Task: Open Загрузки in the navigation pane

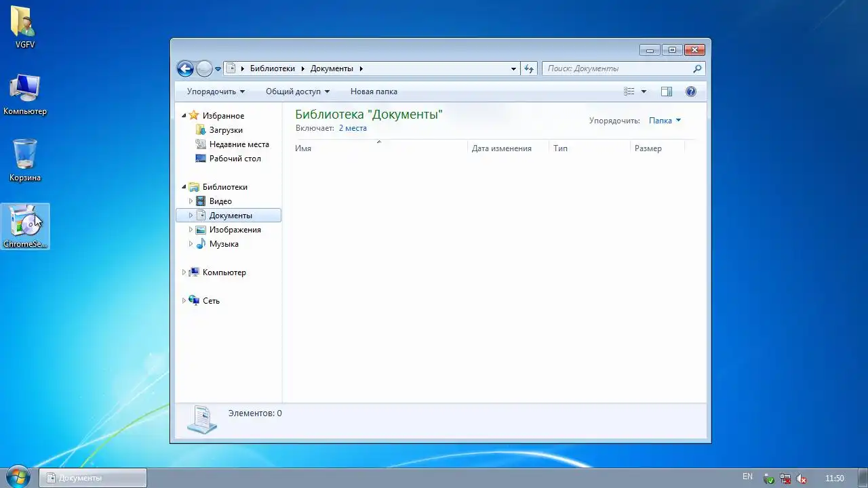Action: click(226, 130)
